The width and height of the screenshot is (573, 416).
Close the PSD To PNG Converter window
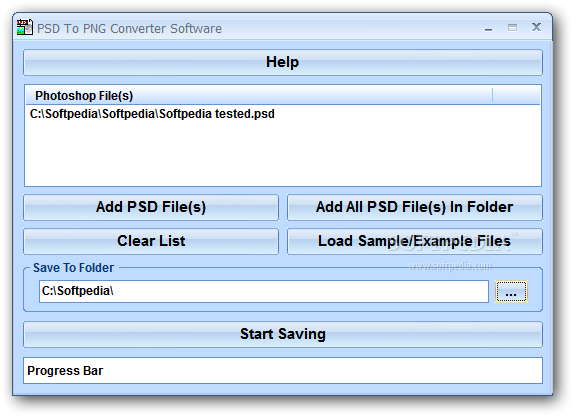point(536,27)
